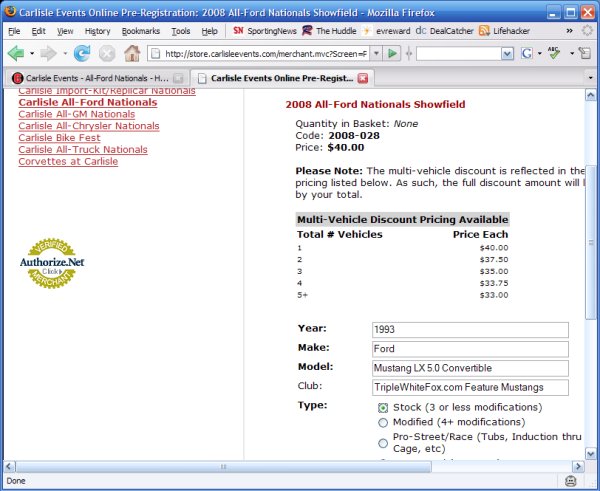Screen dimensions: 600x491
Task: Open the search engine selector dropdown arrow
Action: click(540, 53)
